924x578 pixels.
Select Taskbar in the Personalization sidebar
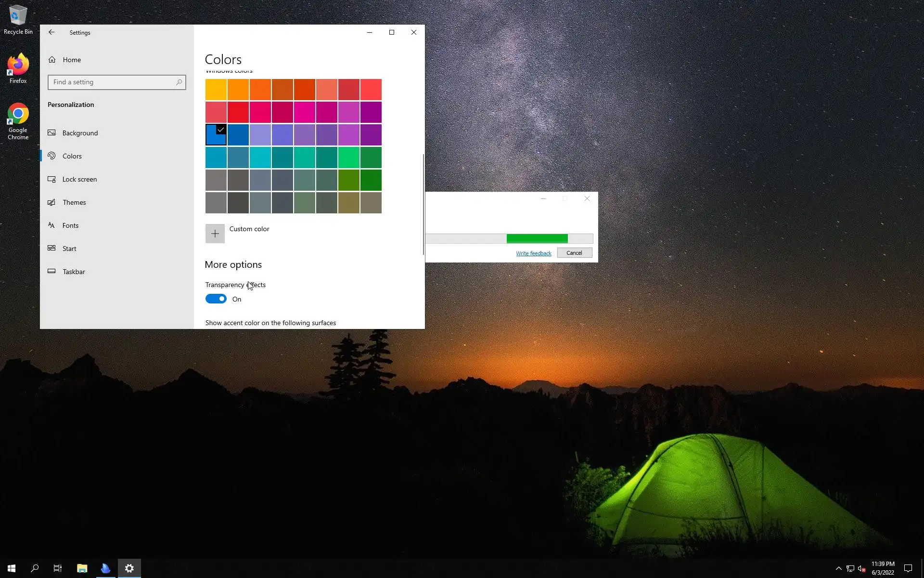pyautogui.click(x=74, y=272)
